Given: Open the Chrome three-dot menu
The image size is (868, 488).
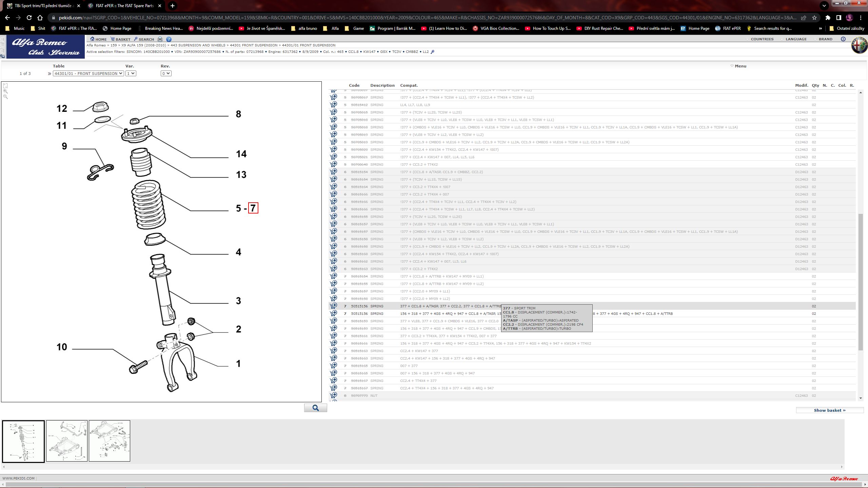Looking at the screenshot, I should [x=861, y=18].
